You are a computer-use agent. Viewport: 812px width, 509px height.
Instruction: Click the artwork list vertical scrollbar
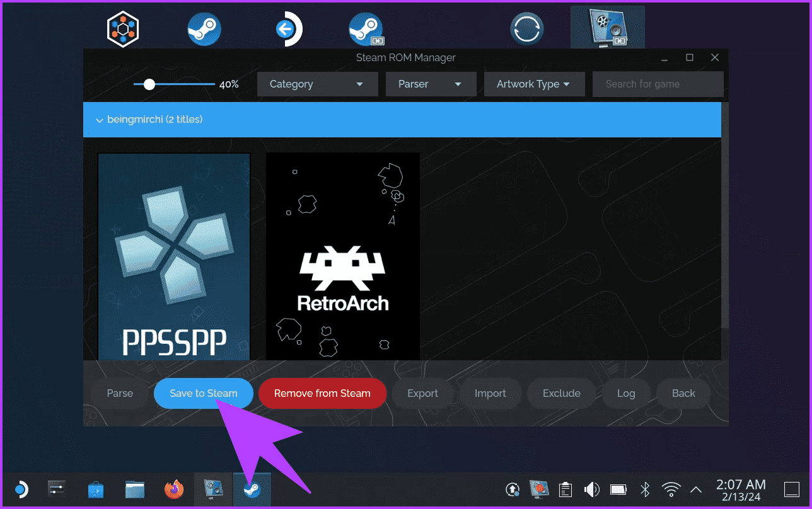725,214
